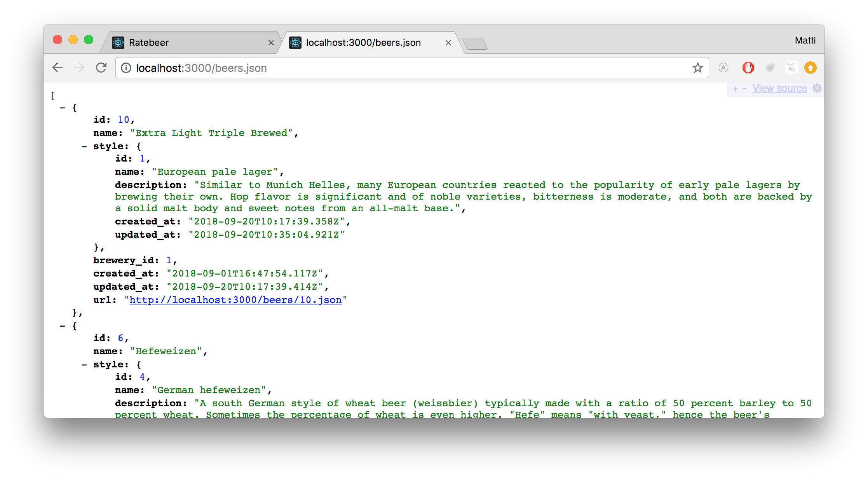Click the AdBlock red hand extension icon
The height and width of the screenshot is (480, 868).
pyautogui.click(x=748, y=68)
